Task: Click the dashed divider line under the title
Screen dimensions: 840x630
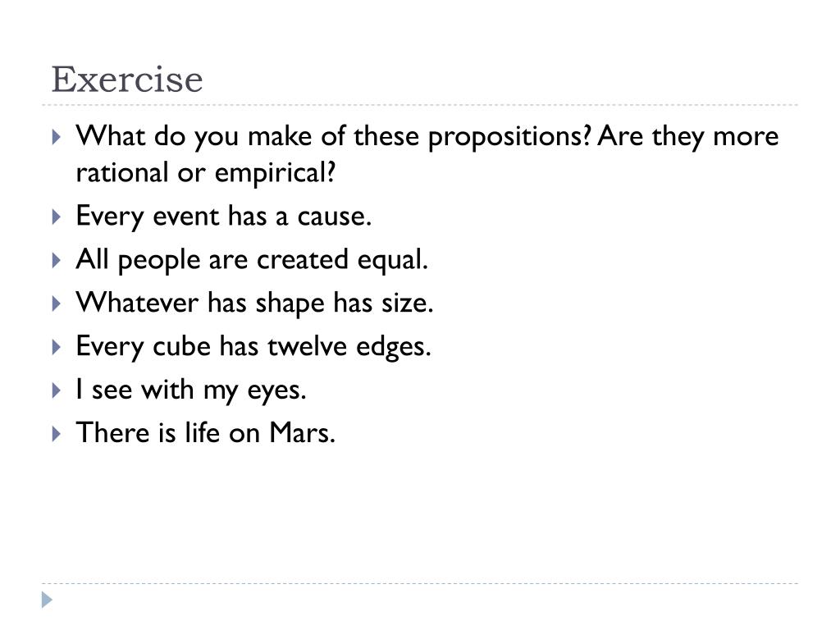Action: click(x=420, y=105)
